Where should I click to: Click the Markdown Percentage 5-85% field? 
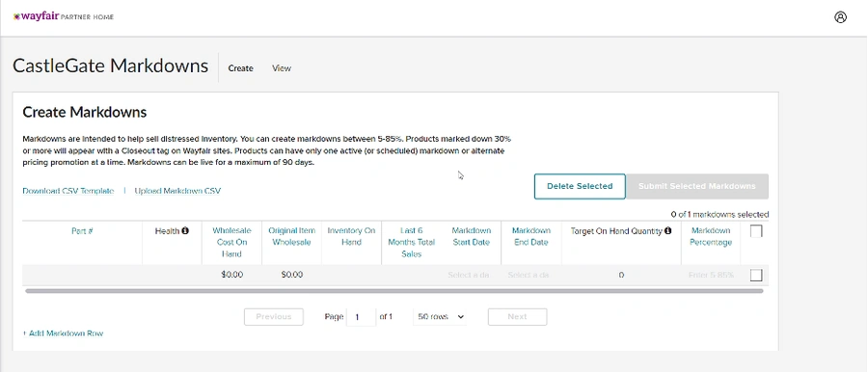[x=712, y=275]
